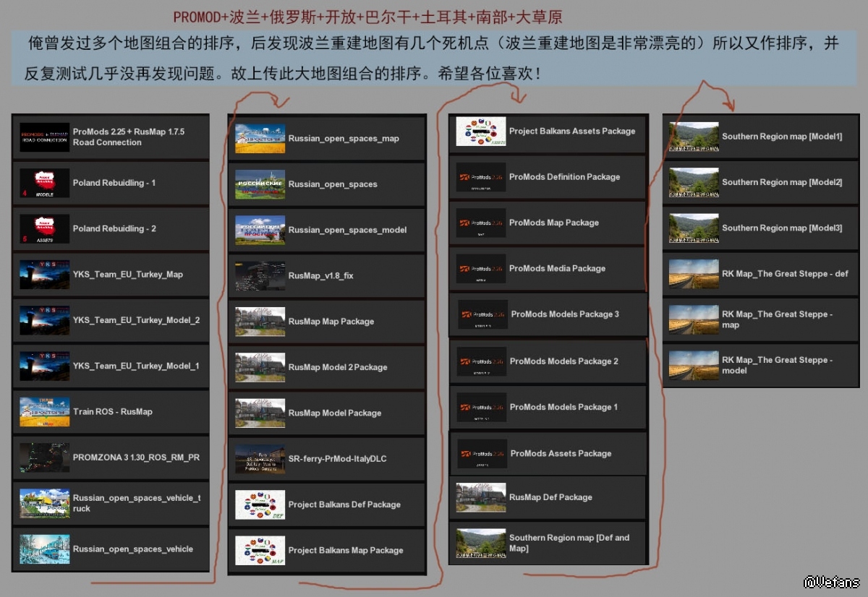Select the Russian_open_spaces_model icon
Screen dimensions: 868x597
tap(260, 230)
